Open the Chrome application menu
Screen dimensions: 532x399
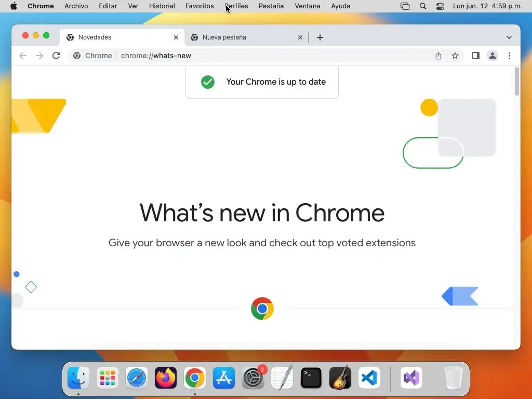(x=41, y=6)
